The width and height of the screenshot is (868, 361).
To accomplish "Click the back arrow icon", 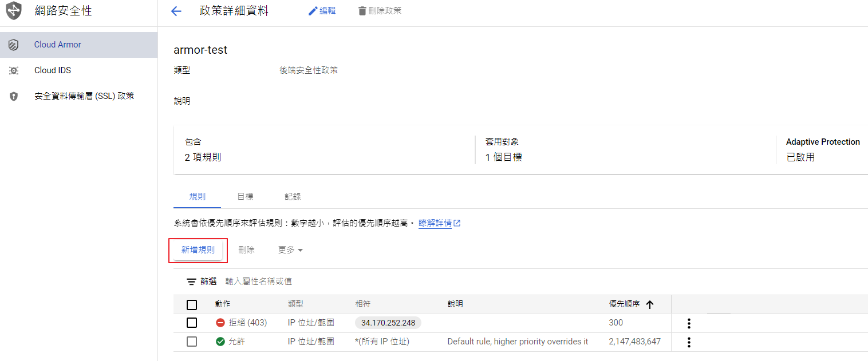I will click(176, 11).
